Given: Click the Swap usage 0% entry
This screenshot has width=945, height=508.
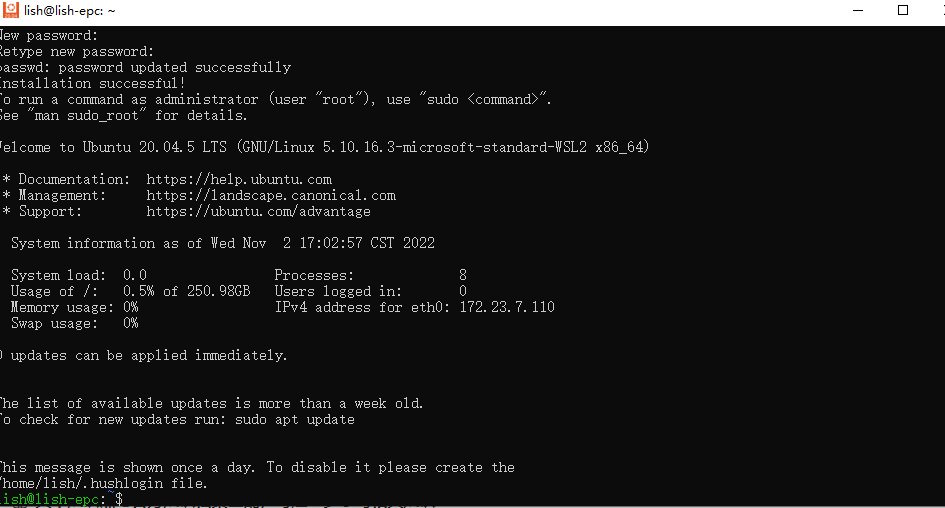Looking at the screenshot, I should (x=74, y=324).
